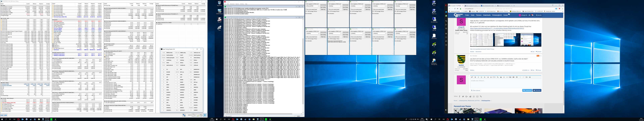Toggle low priority in 4.2% Coverage MemTest
644x121 pixels.
351,10
